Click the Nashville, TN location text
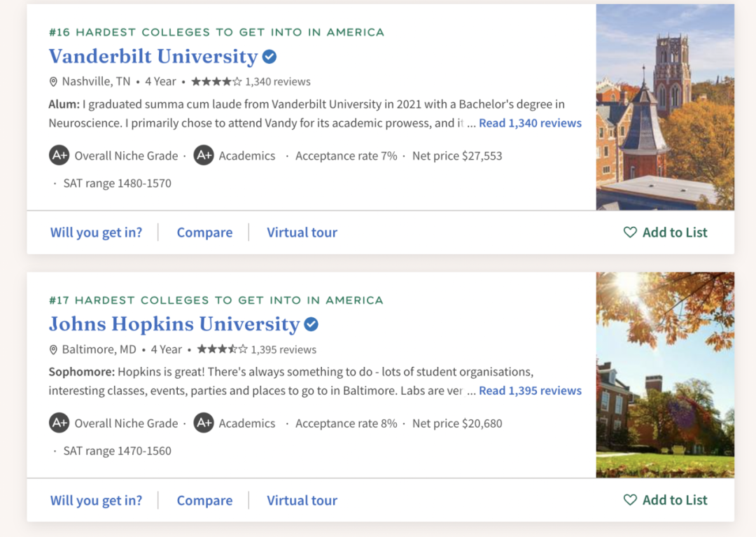The height and width of the screenshot is (537, 756). pyautogui.click(x=96, y=81)
